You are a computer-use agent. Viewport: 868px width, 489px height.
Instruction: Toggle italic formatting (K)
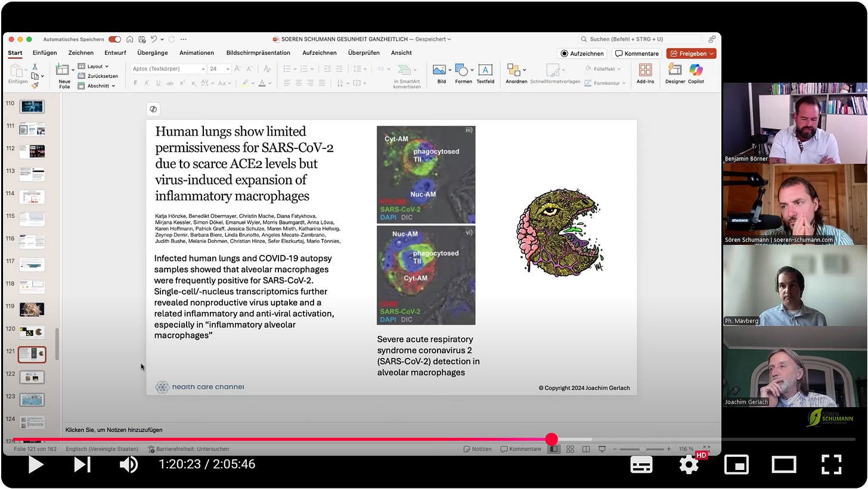point(147,83)
